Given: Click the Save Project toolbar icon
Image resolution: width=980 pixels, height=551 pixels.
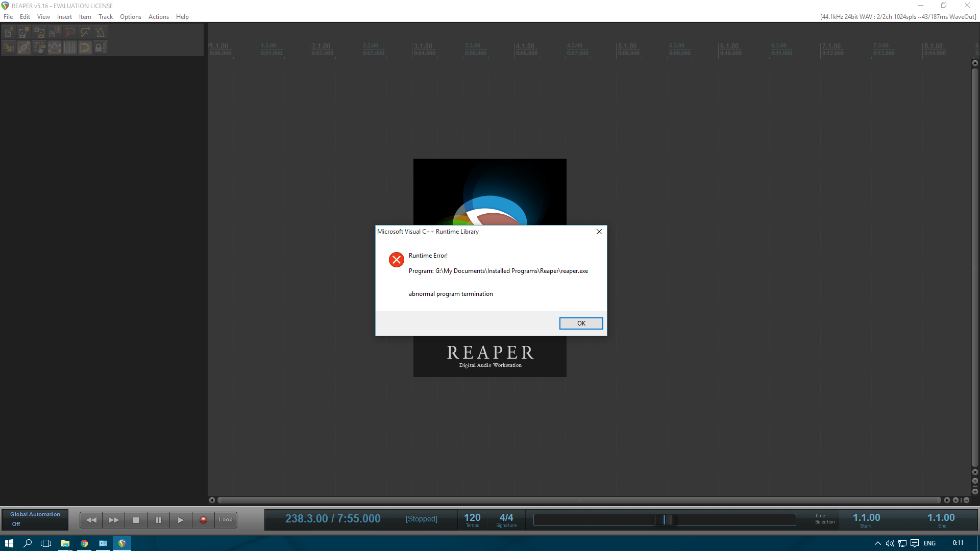Looking at the screenshot, I should [39, 33].
